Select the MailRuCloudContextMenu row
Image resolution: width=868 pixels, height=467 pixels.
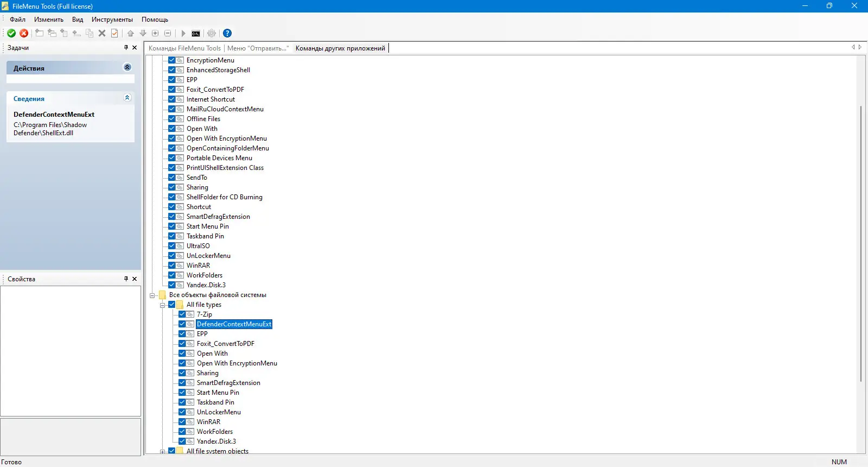click(225, 109)
